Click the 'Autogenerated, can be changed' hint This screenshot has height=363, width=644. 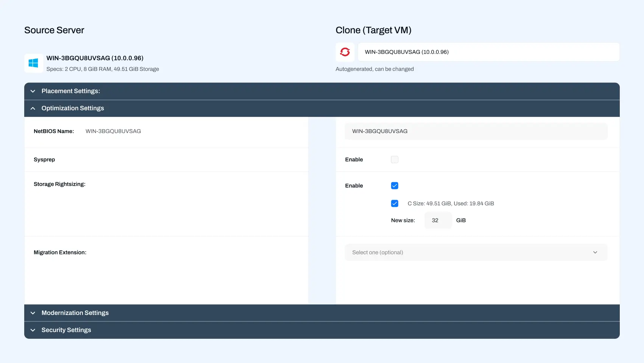374,69
